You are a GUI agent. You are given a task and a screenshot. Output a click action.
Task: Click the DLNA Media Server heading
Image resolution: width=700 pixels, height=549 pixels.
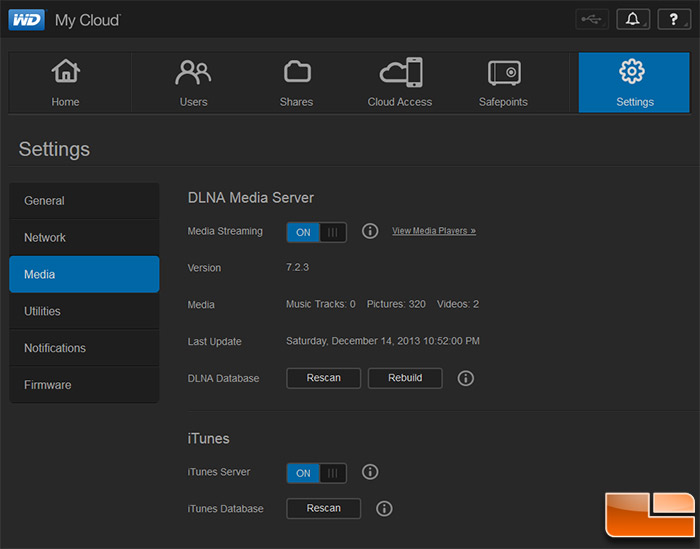click(x=250, y=198)
